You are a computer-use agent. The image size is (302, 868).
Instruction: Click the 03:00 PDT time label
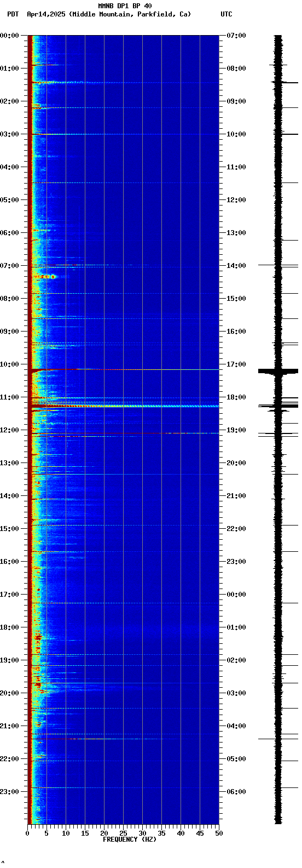[10, 134]
